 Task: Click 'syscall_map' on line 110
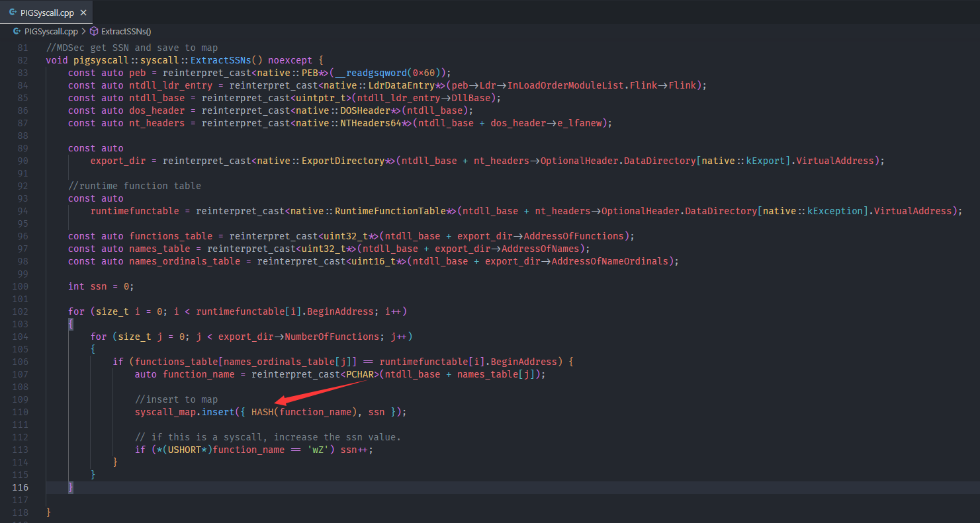tap(165, 412)
